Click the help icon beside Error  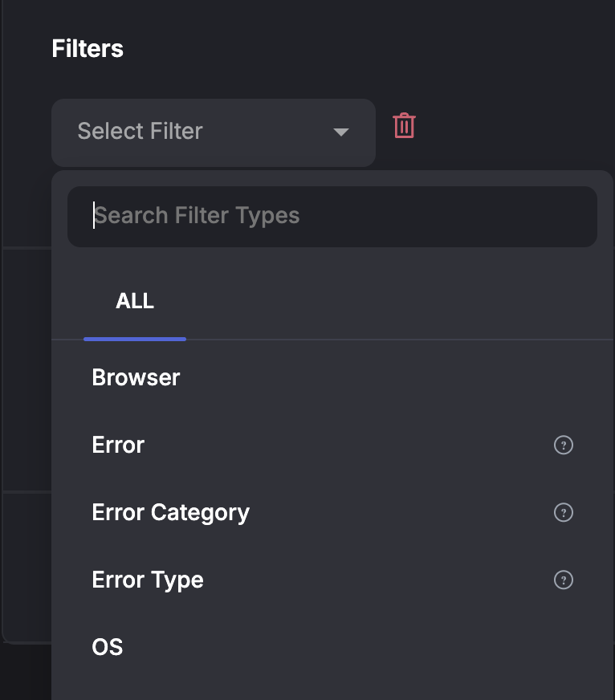tap(564, 445)
